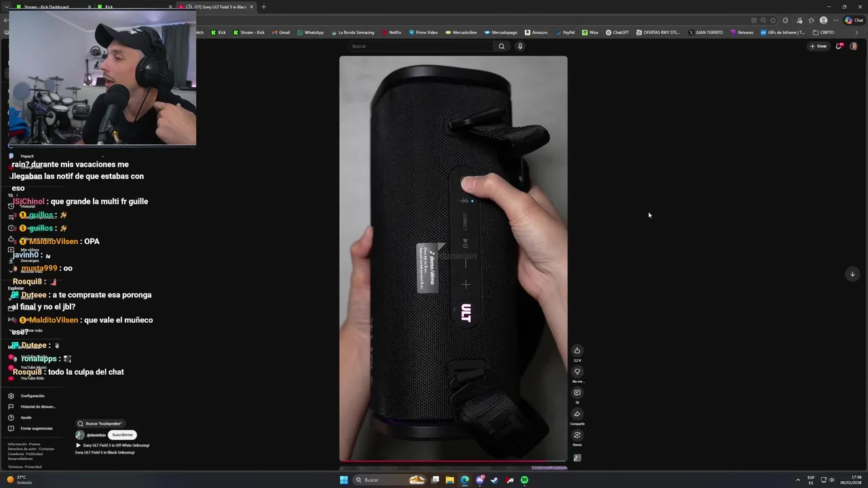Switch to the second Kick browser tab
The width and height of the screenshot is (868, 488).
click(x=134, y=7)
